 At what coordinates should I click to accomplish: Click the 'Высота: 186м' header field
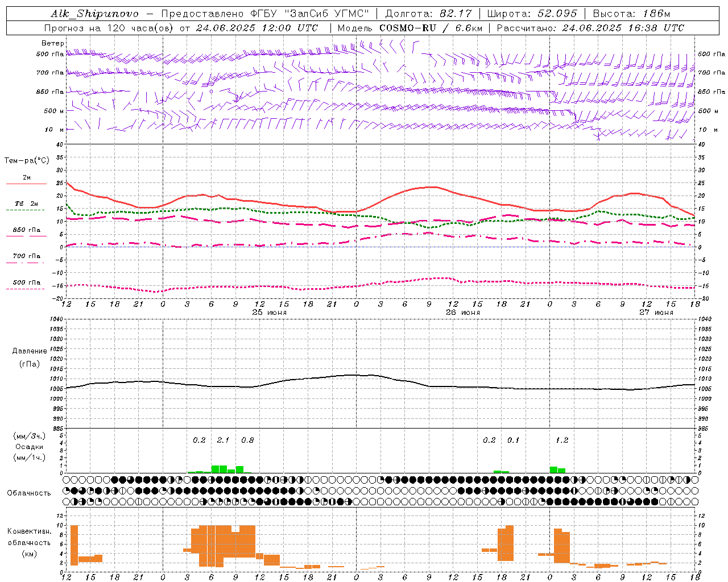pyautogui.click(x=631, y=14)
